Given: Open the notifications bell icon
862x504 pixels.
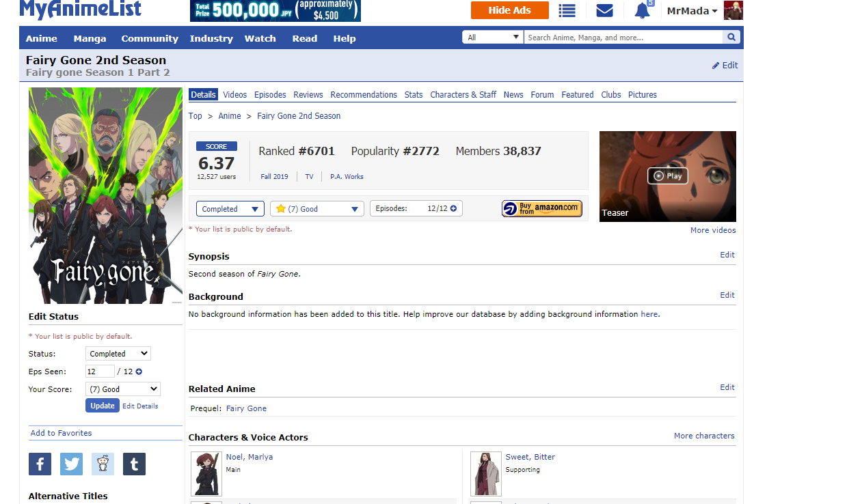Looking at the screenshot, I should pyautogui.click(x=642, y=10).
